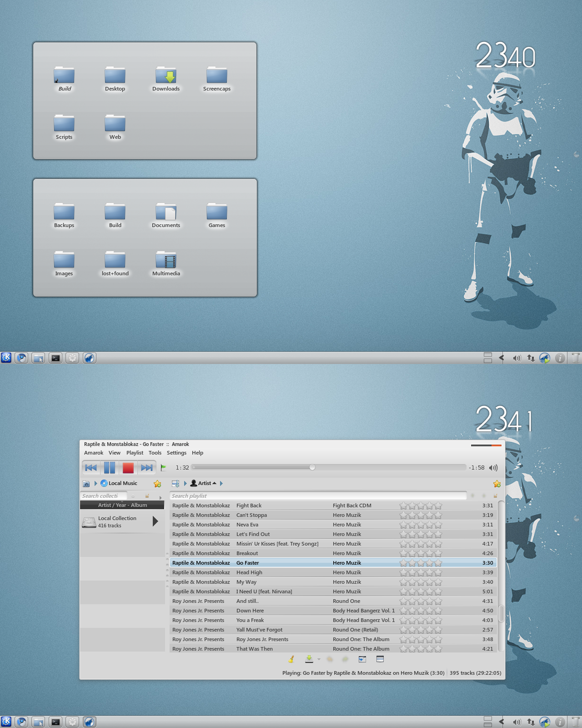The height and width of the screenshot is (728, 582).
Task: Select the Let's Find Out track row
Action: pyautogui.click(x=333, y=534)
